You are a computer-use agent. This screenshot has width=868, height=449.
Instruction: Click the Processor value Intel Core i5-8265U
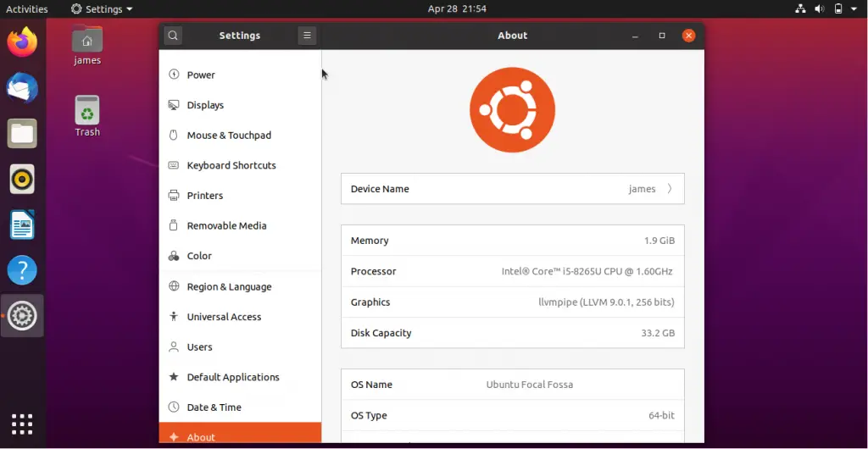click(587, 271)
